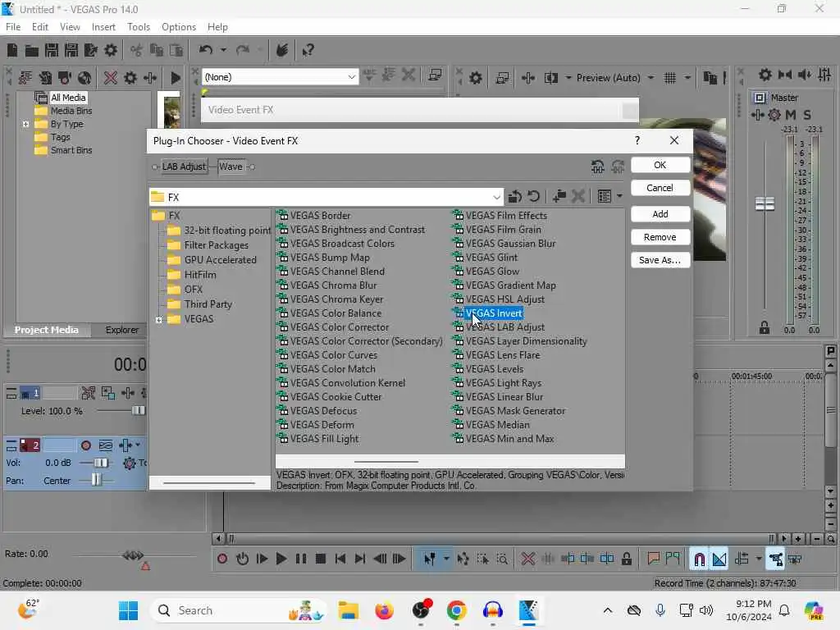The height and width of the screenshot is (630, 840).
Task: Switch to the Explorer tab
Action: click(x=121, y=330)
